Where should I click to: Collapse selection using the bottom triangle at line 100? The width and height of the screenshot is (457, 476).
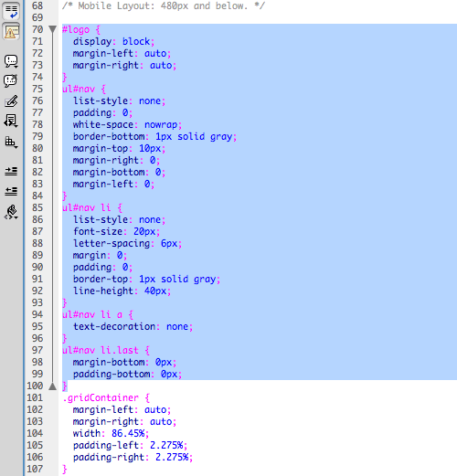tap(53, 386)
